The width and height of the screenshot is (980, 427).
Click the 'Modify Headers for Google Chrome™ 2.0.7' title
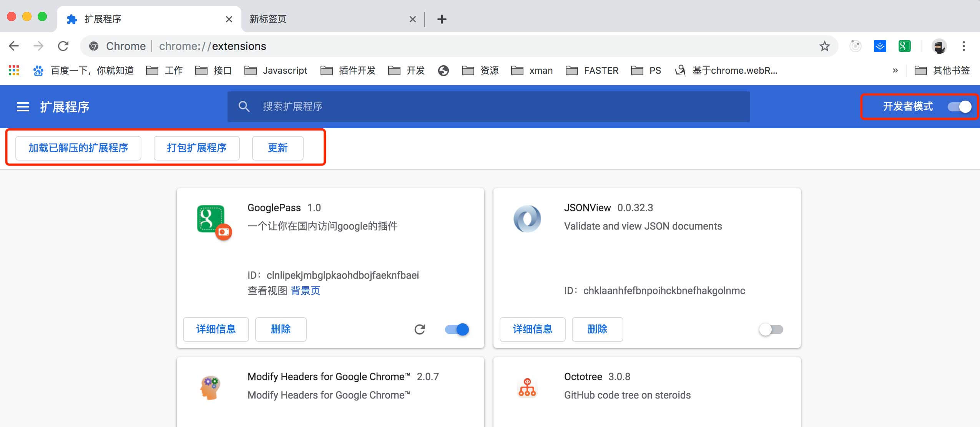pos(343,377)
